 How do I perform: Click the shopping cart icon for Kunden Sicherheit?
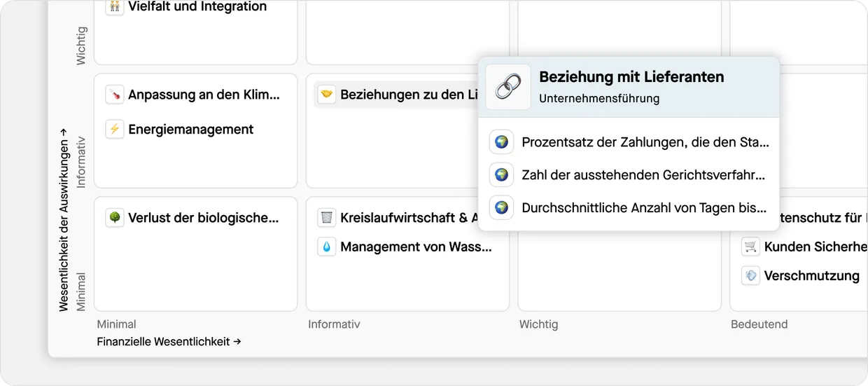click(x=750, y=247)
